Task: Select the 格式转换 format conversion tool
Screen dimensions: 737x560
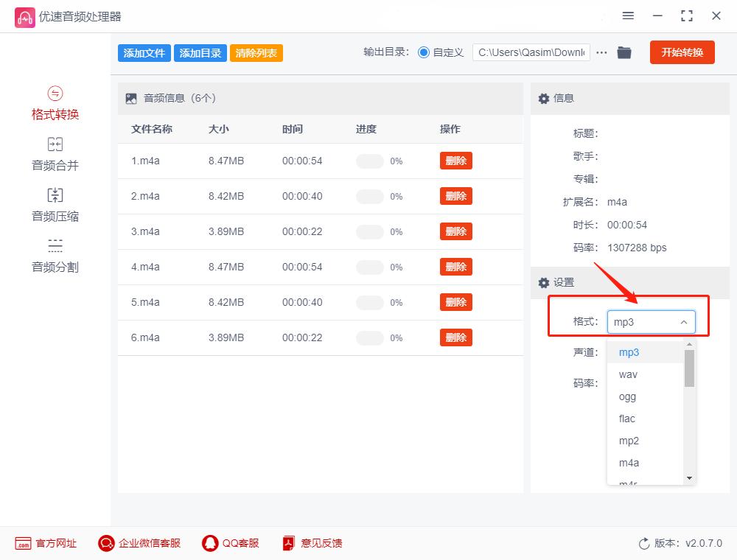Action: click(x=55, y=103)
